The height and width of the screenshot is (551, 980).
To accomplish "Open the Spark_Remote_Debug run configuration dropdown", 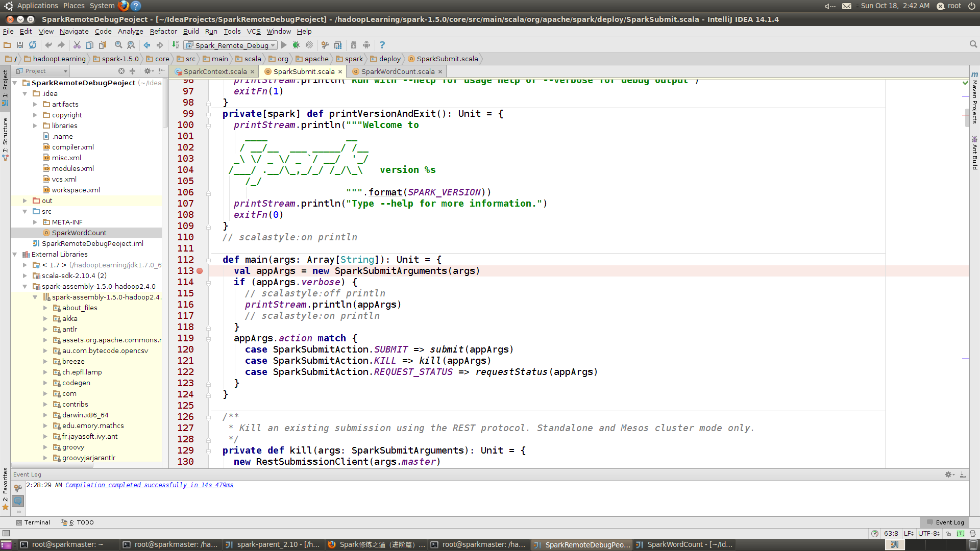I will pyautogui.click(x=231, y=45).
